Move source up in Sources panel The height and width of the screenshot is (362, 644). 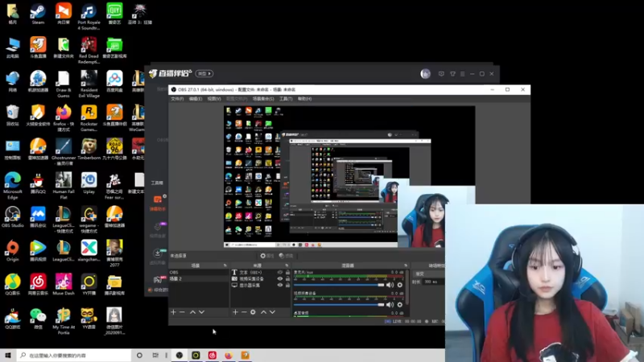[263, 312]
